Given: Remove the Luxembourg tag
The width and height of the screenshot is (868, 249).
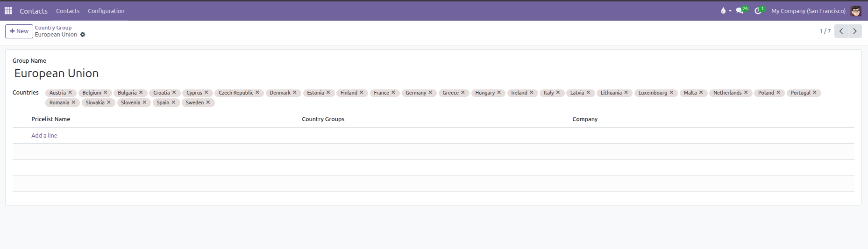Looking at the screenshot, I should [671, 93].
